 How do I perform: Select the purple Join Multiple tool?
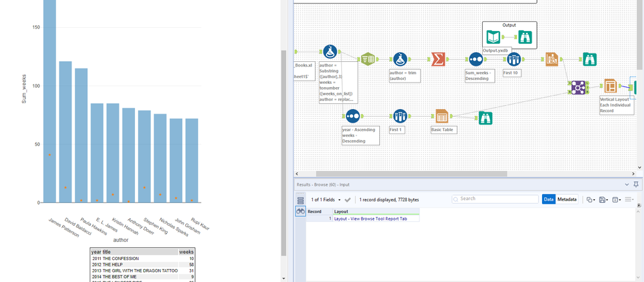point(578,87)
